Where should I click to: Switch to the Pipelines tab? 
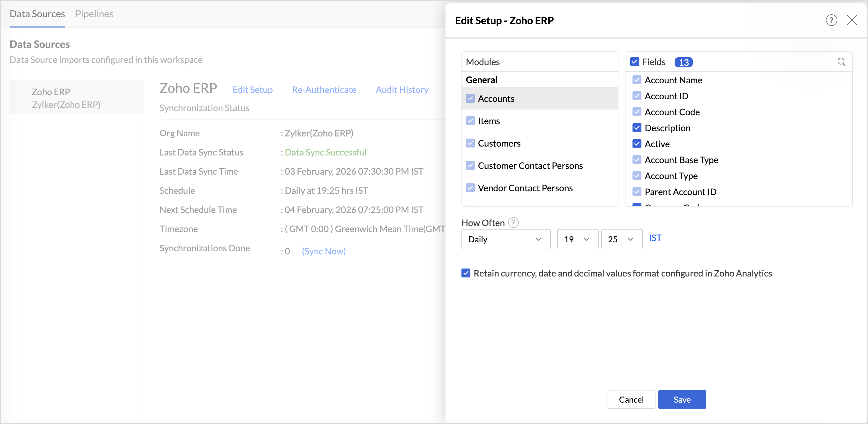coord(94,14)
